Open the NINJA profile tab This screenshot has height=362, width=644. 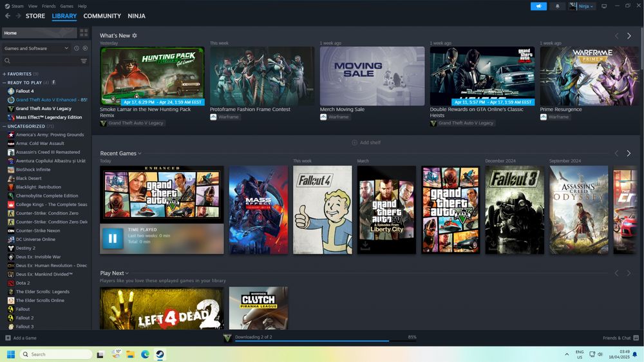point(137,16)
